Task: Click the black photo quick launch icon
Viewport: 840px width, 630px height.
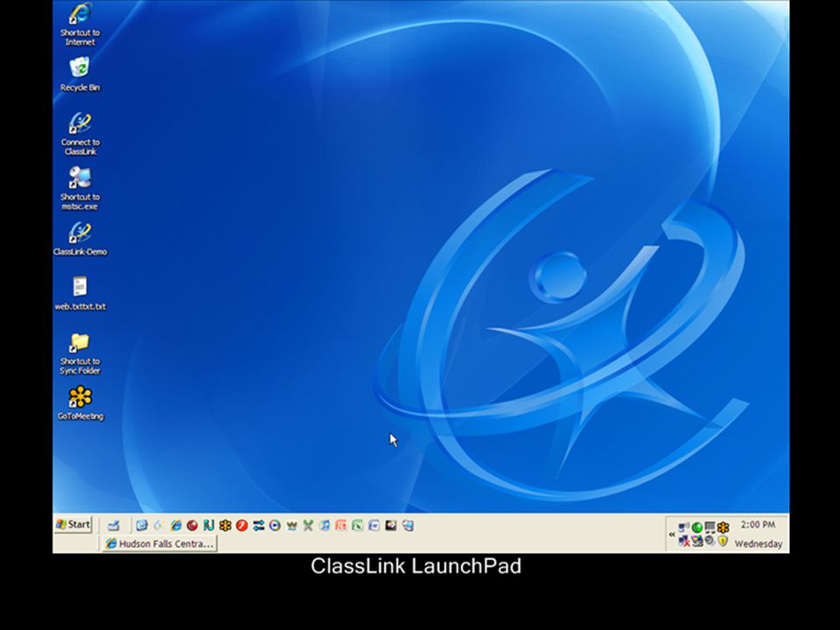Action: pos(390,526)
